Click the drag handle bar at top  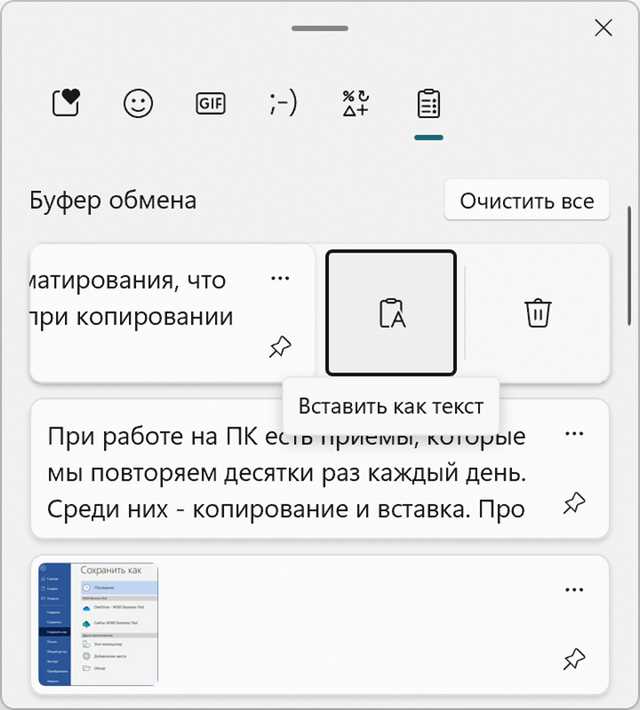(320, 28)
